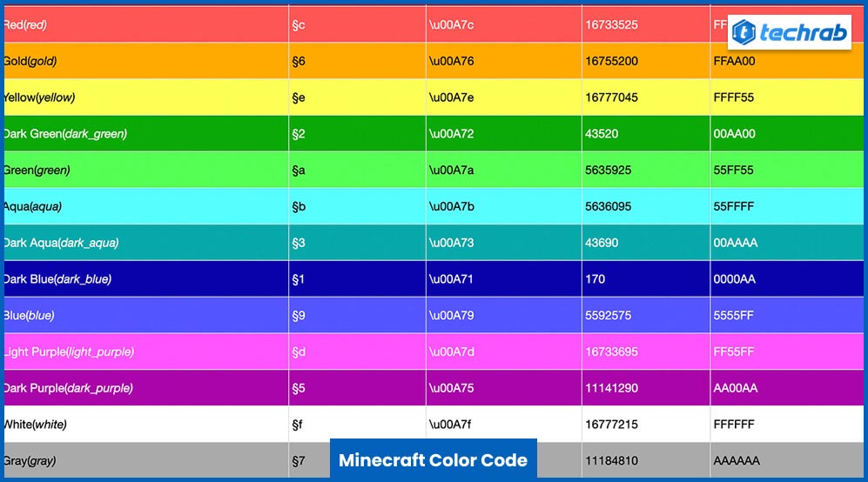The height and width of the screenshot is (482, 868).
Task: Select the Light Purple(light_purple) name cell
Action: pos(146,351)
